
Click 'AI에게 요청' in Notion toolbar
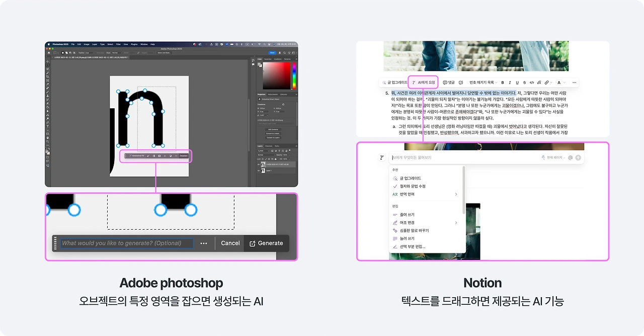pos(423,82)
